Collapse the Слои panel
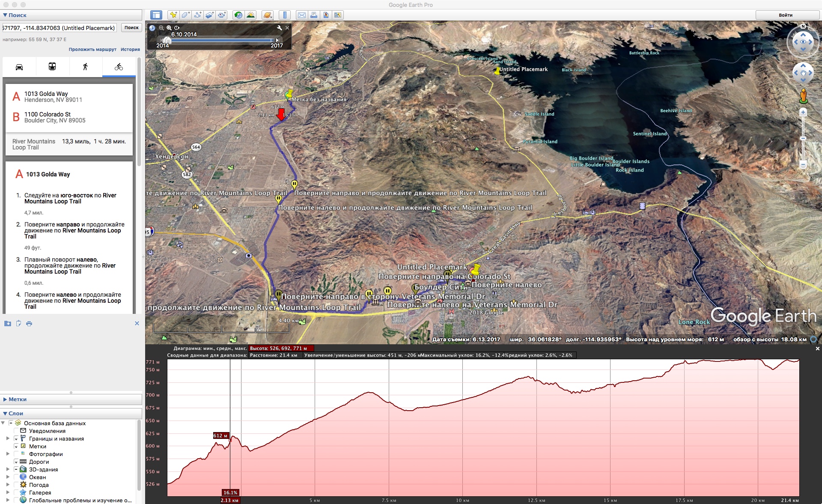822x504 pixels. pyautogui.click(x=5, y=413)
